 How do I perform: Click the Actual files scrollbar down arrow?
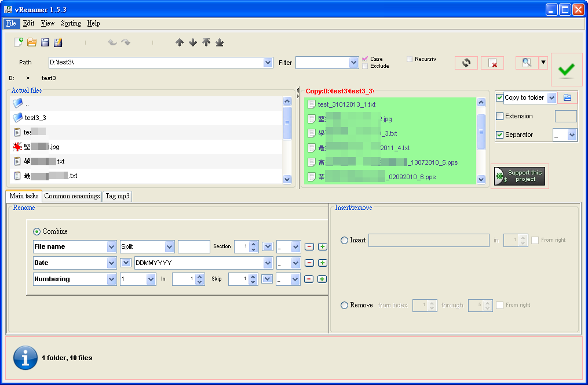tap(287, 179)
